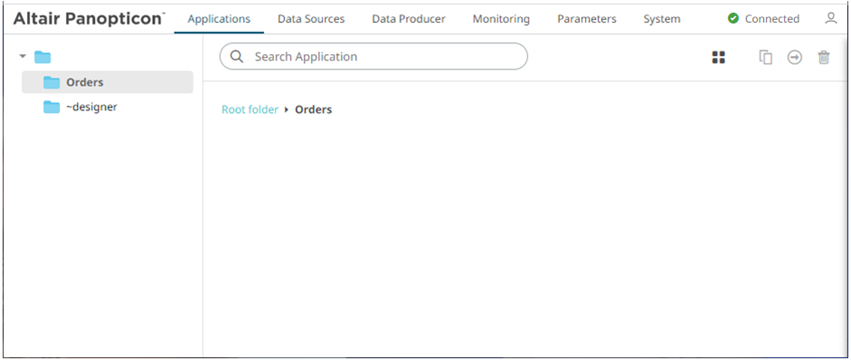The image size is (851, 360).
Task: Focus the Search Application field
Action: point(373,56)
